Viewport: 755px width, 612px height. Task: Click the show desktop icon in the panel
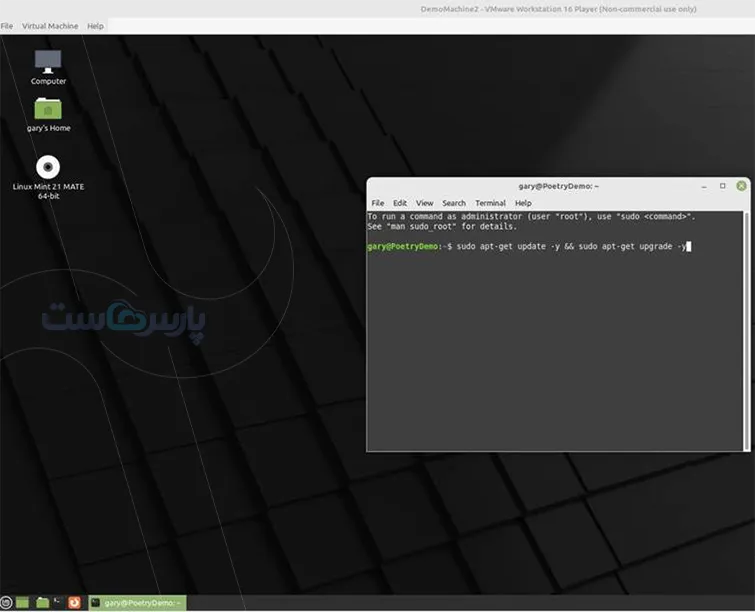pyautogui.click(x=22, y=602)
